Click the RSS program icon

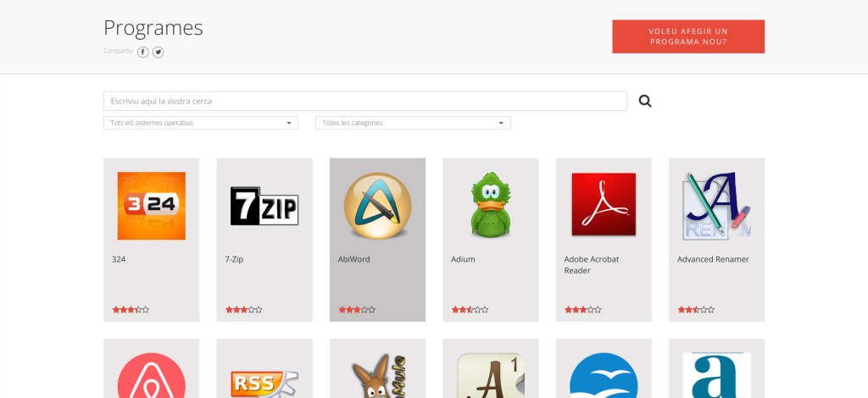click(x=264, y=383)
